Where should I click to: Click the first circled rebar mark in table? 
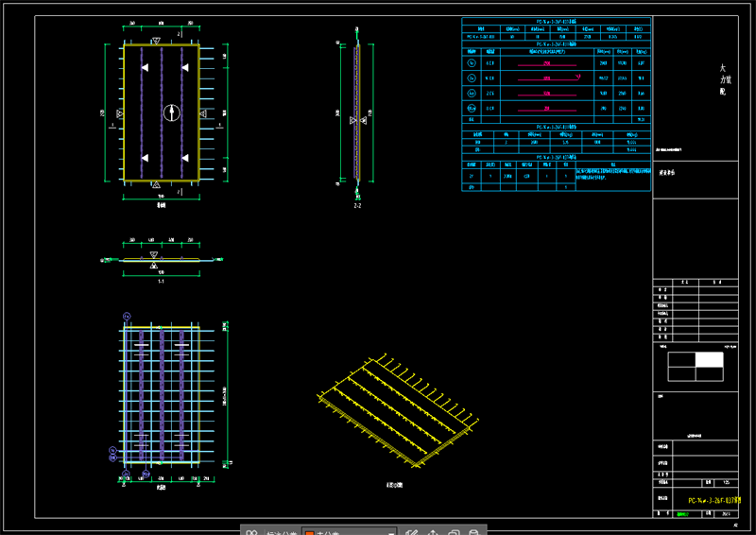click(x=472, y=63)
